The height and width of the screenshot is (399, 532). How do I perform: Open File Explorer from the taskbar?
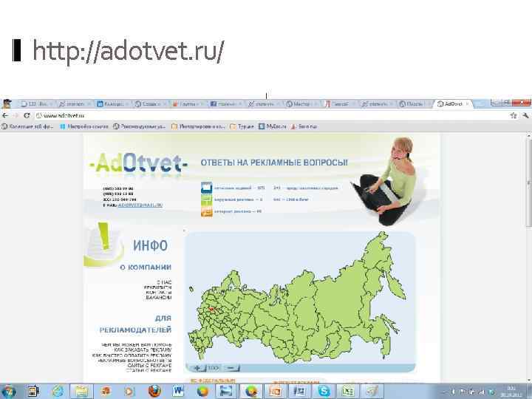81,391
